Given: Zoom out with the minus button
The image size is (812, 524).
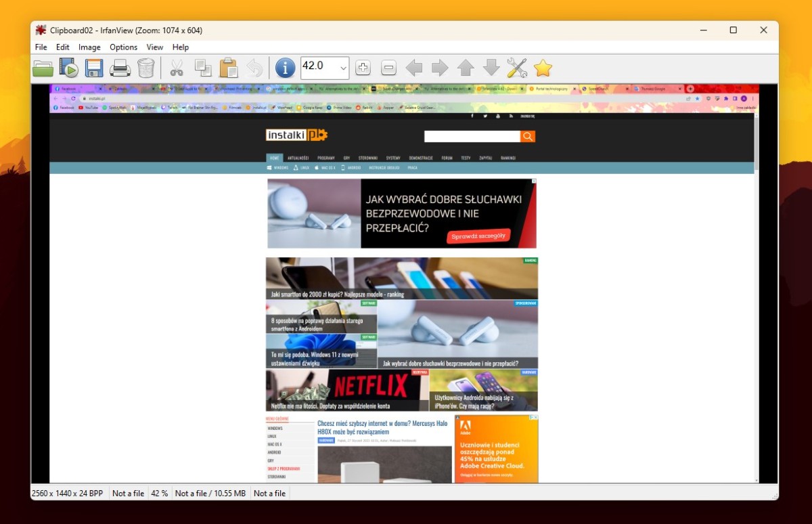Looking at the screenshot, I should click(x=388, y=68).
